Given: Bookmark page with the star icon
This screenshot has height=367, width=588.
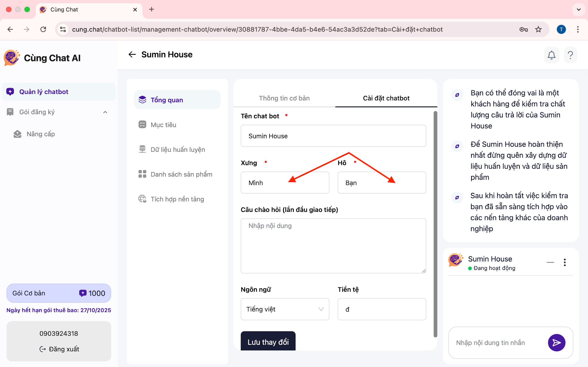Looking at the screenshot, I should pyautogui.click(x=538, y=29).
